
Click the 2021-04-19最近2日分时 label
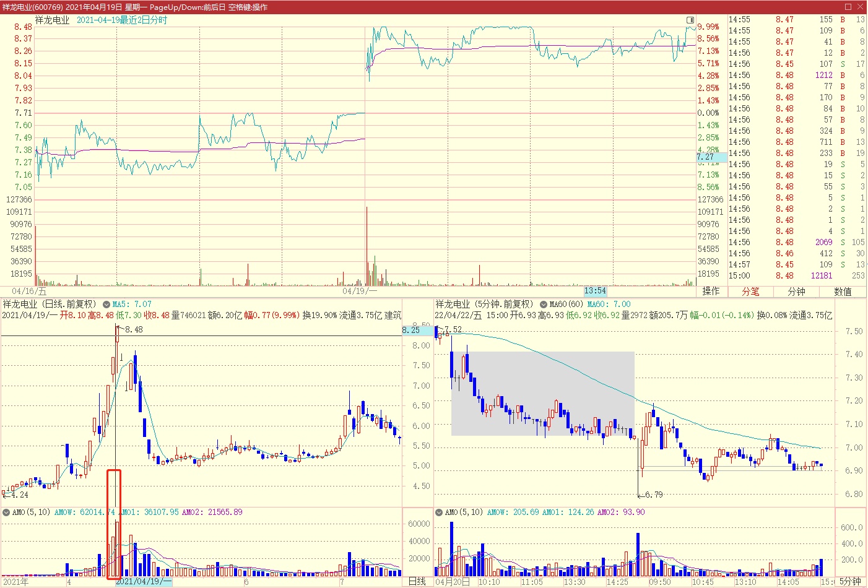pyautogui.click(x=122, y=20)
